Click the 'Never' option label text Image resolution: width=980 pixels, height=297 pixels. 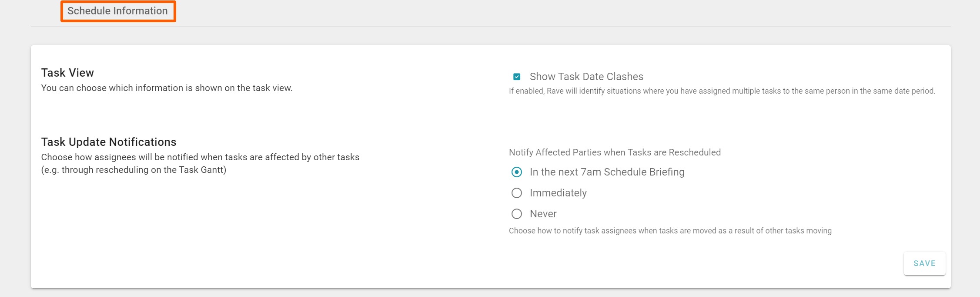[x=543, y=214]
